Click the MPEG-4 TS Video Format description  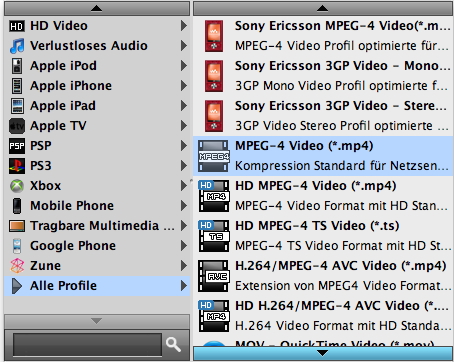click(x=343, y=246)
